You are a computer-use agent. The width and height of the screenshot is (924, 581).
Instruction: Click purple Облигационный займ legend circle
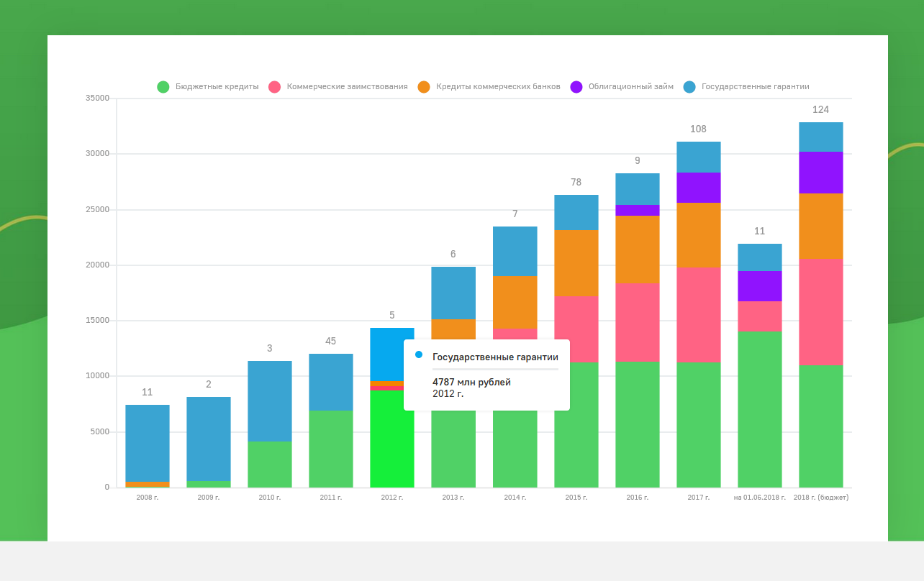pyautogui.click(x=576, y=87)
